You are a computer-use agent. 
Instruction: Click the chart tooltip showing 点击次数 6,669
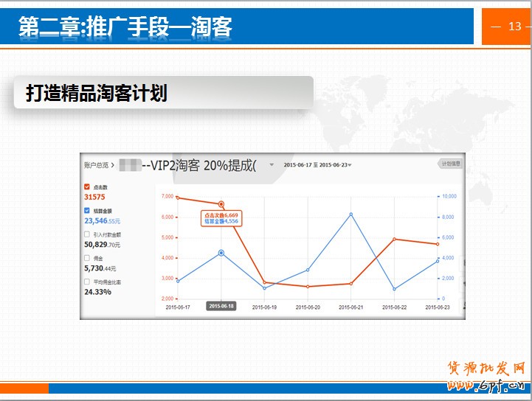[x=221, y=217]
